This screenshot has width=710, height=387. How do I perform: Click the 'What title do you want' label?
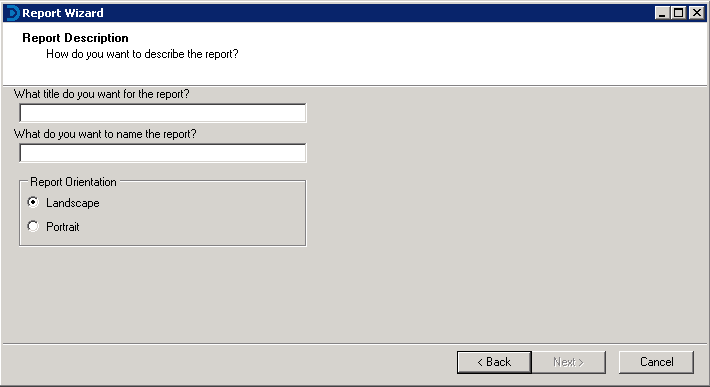[x=101, y=94]
